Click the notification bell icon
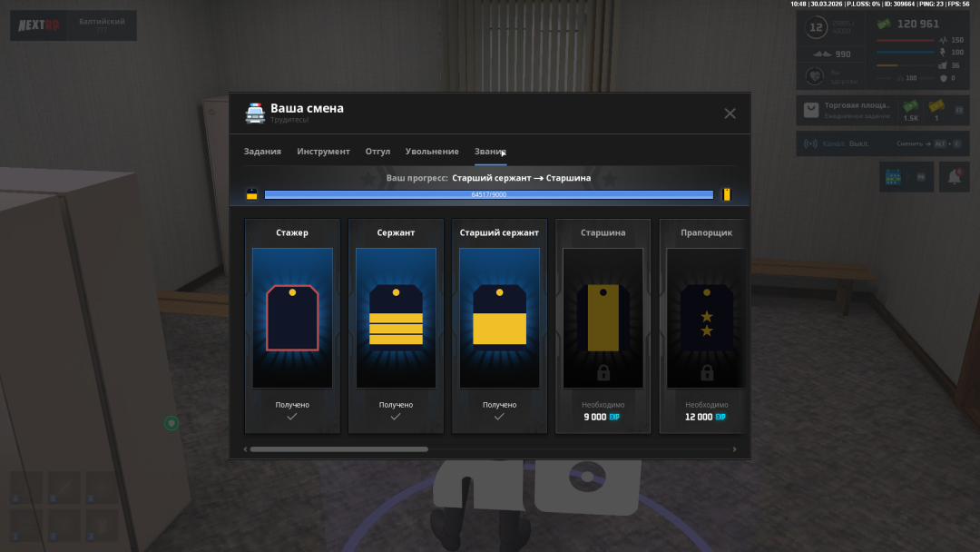The image size is (980, 552). (x=955, y=178)
